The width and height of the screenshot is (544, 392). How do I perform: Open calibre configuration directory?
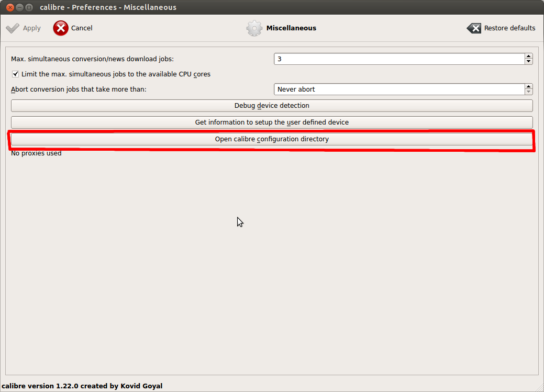[x=272, y=139]
